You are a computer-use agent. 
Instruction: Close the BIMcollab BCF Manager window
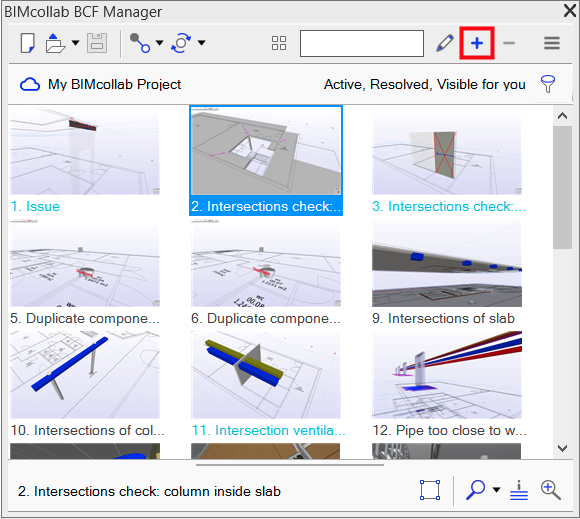(x=570, y=11)
